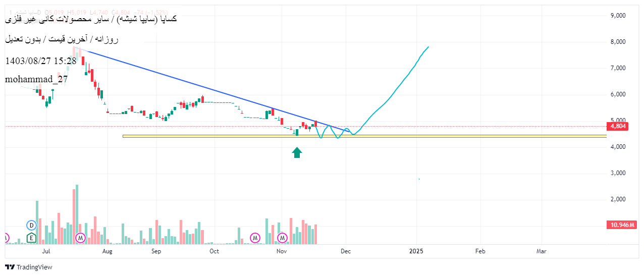Open the M marker above the Nov label
The image size is (644, 276).
(283, 237)
